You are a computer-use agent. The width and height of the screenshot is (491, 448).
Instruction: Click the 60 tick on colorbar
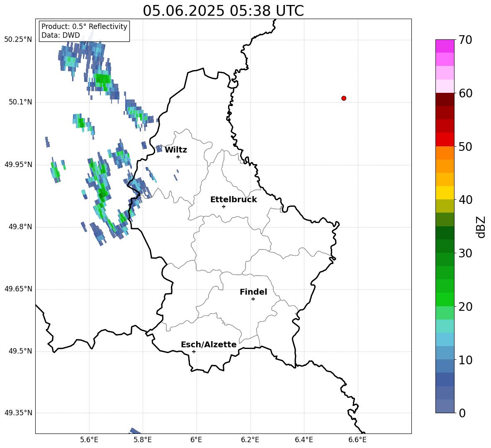[465, 93]
